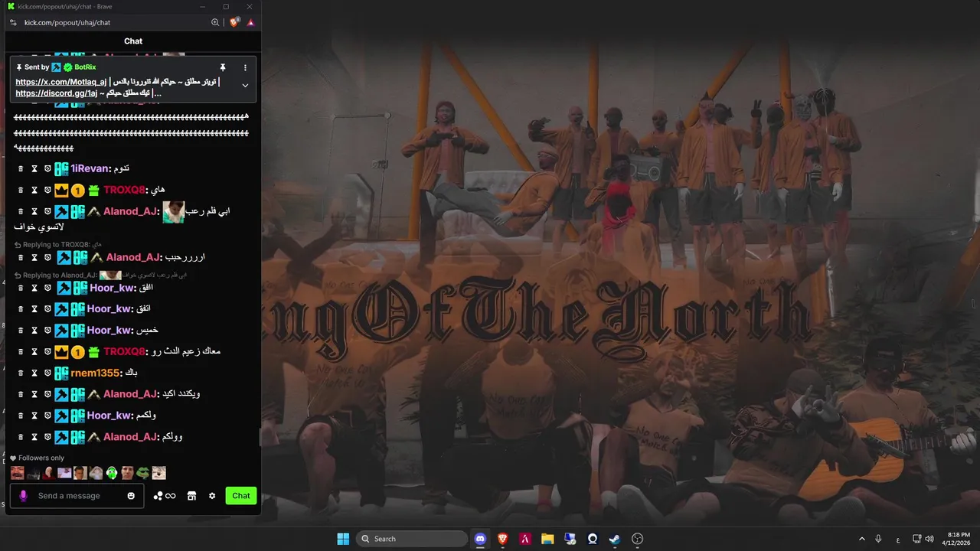Timeout TROXQ8 on the "هاي" message row
Screen dimensions: 980x551
34,190
